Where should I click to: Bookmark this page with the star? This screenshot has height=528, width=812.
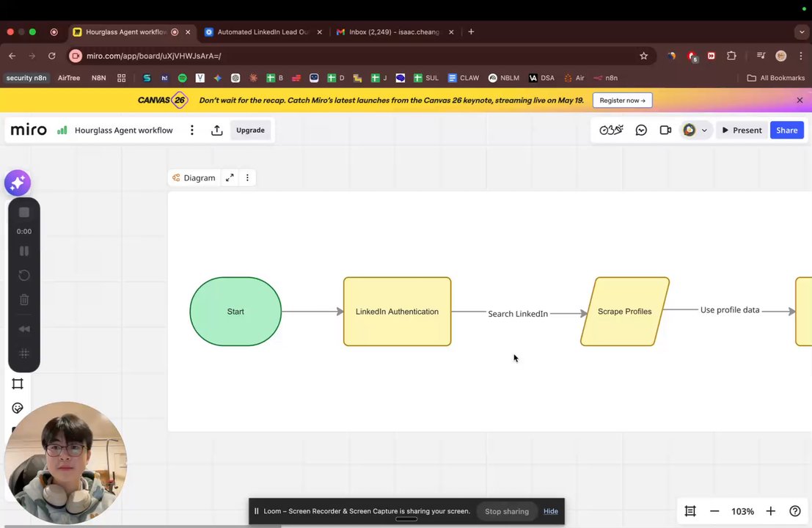(x=644, y=56)
